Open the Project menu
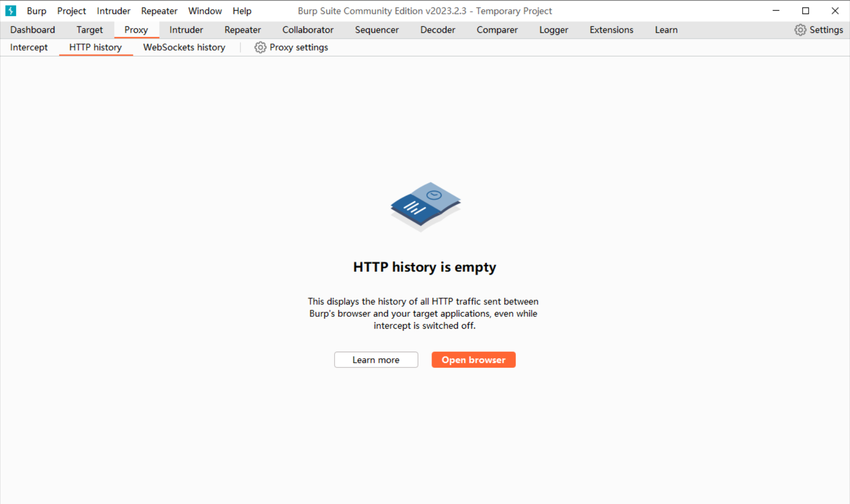Screen dimensions: 850x504 click(72, 11)
